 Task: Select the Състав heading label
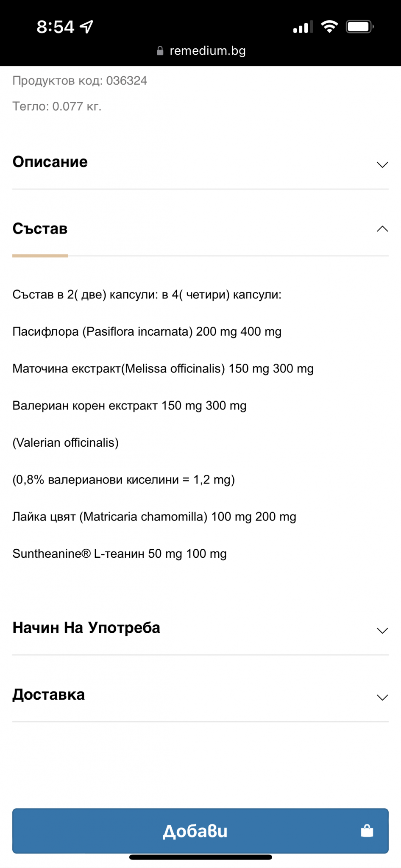40,229
